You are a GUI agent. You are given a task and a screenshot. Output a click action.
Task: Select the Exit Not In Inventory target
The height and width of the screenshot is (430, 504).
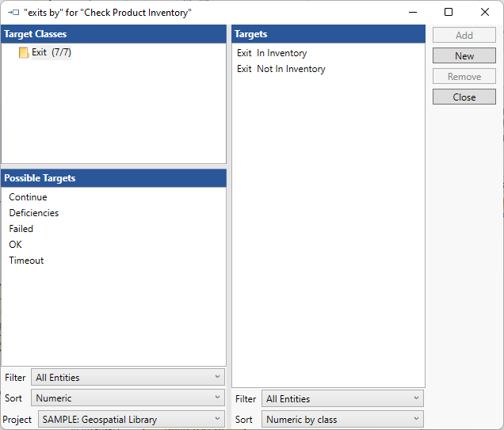[x=281, y=69]
